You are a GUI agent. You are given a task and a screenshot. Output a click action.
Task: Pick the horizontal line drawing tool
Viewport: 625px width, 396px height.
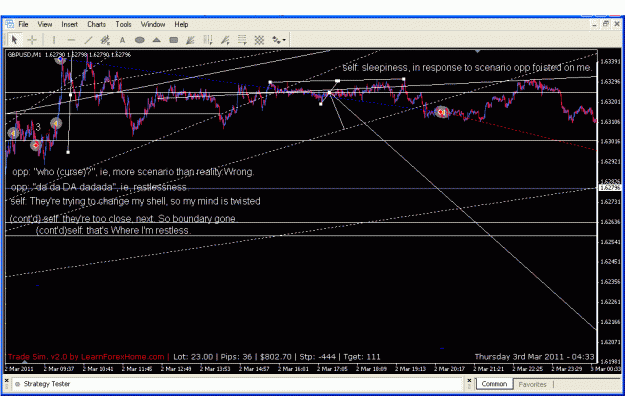71,40
